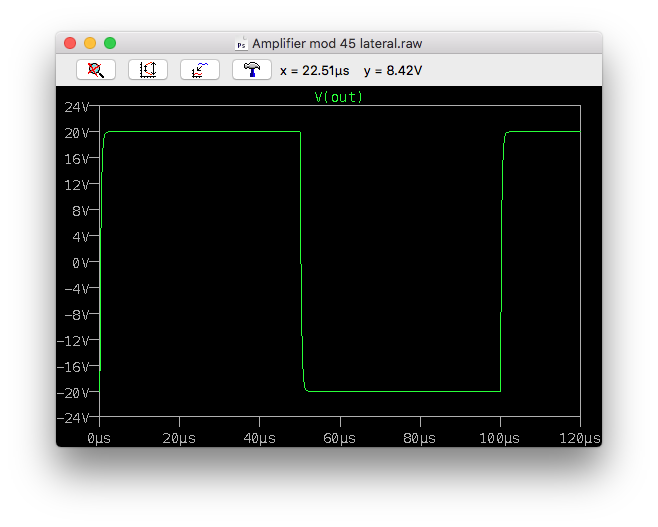658x527 pixels.
Task: Click the 40µs horizontal axis label
Action: tap(259, 438)
